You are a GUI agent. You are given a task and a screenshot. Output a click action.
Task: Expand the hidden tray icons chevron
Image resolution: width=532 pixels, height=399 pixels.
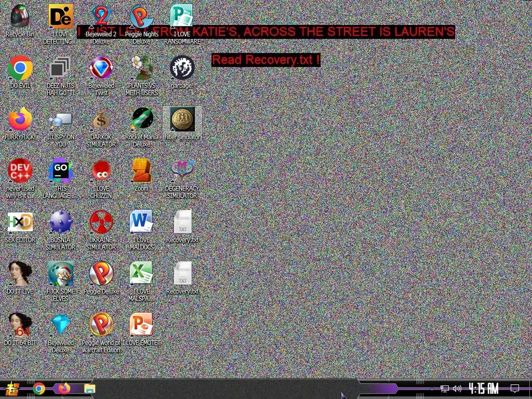pos(432,389)
